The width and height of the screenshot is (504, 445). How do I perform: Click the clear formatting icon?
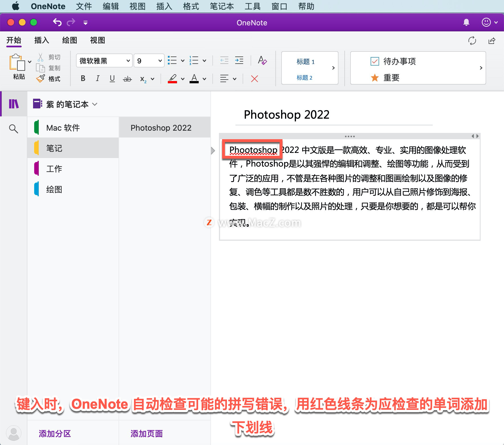tap(262, 60)
